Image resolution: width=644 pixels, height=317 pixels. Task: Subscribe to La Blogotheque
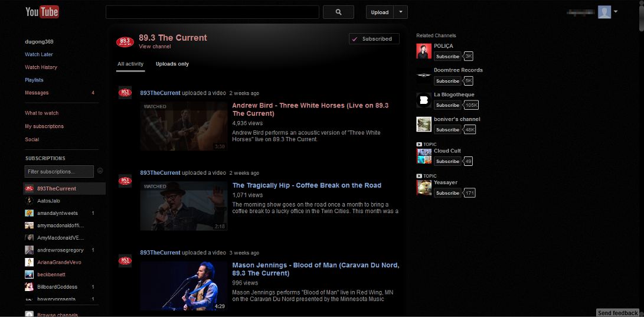[447, 105]
